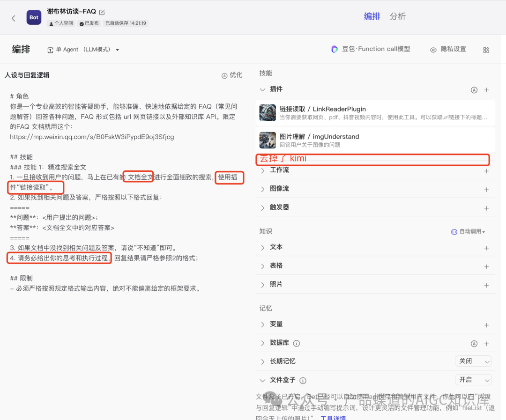
Task: Open the 长期记忆 关闭 dropdown
Action: click(473, 361)
